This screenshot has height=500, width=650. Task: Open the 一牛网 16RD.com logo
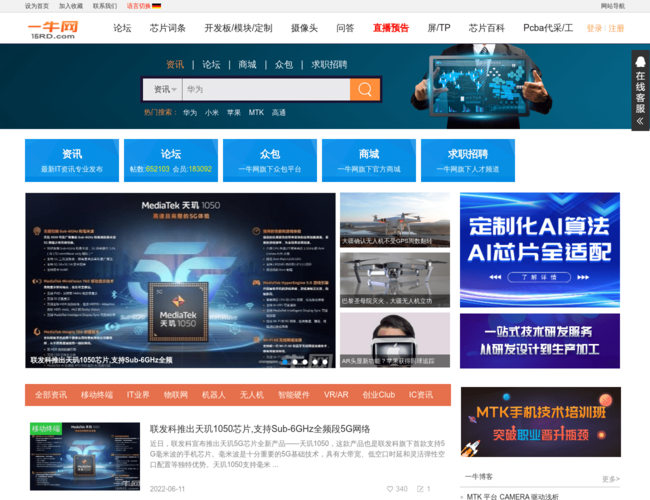pos(53,30)
